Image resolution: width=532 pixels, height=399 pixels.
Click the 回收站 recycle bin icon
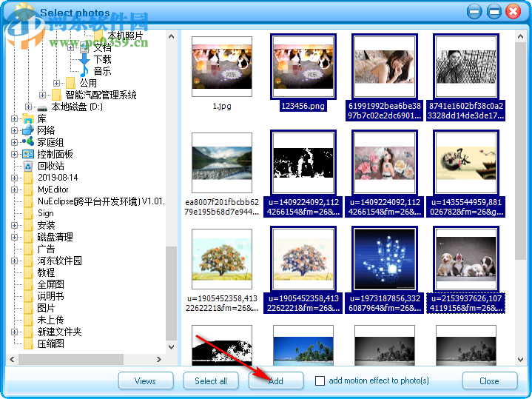click(28, 166)
